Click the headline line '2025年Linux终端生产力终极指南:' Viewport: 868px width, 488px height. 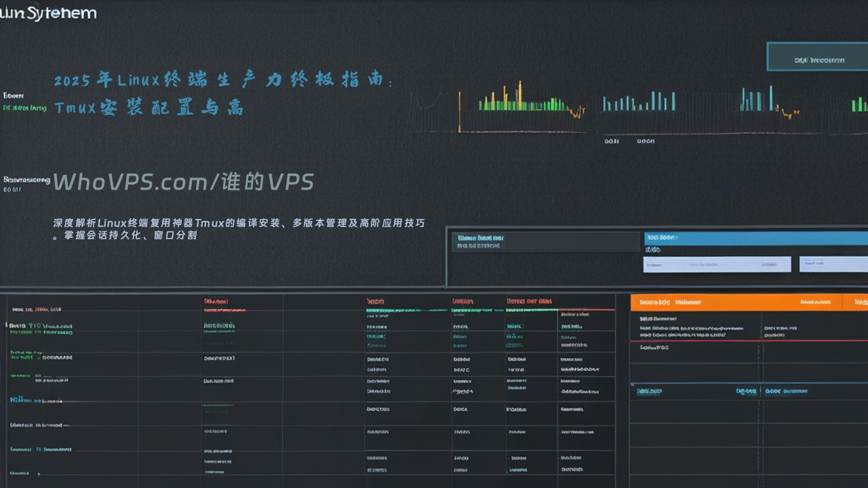point(224,80)
